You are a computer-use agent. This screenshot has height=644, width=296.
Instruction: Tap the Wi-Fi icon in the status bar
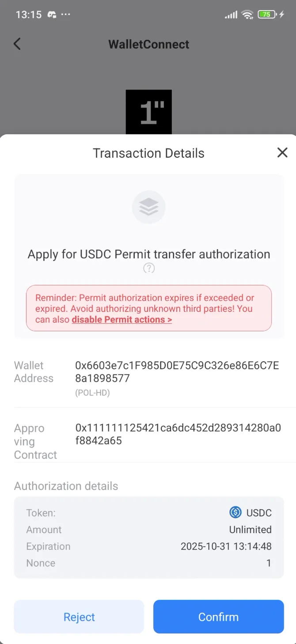pyautogui.click(x=247, y=14)
